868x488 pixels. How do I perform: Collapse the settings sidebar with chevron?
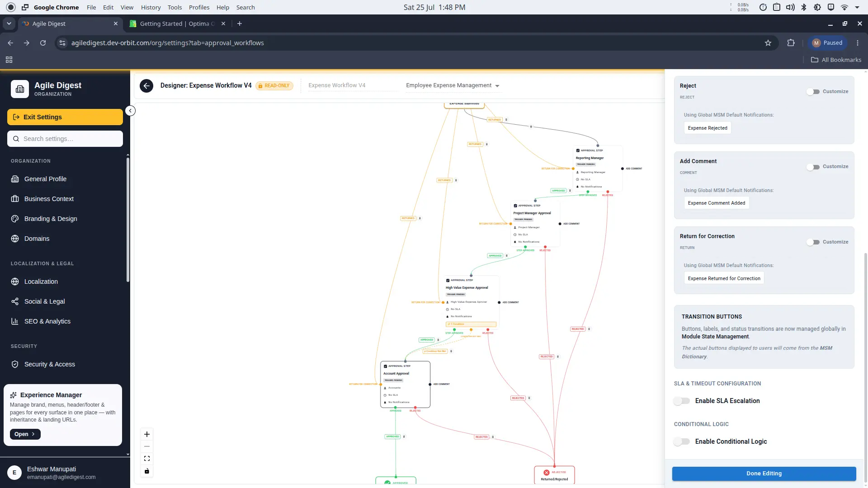[x=130, y=111]
